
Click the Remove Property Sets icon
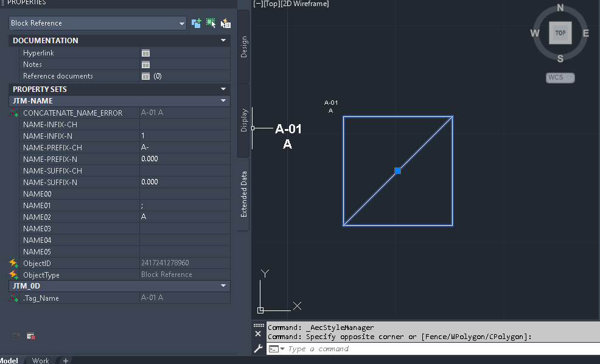(x=30, y=335)
